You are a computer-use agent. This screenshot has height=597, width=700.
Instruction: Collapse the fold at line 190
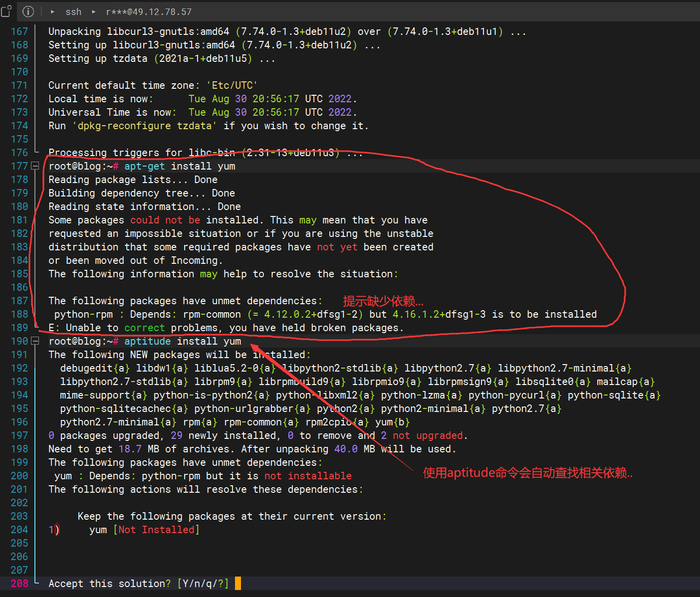coord(35,341)
